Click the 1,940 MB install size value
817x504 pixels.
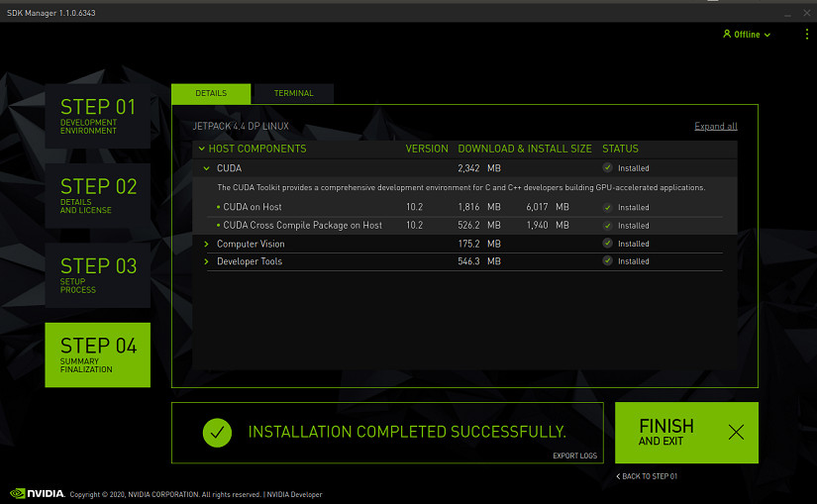click(548, 225)
